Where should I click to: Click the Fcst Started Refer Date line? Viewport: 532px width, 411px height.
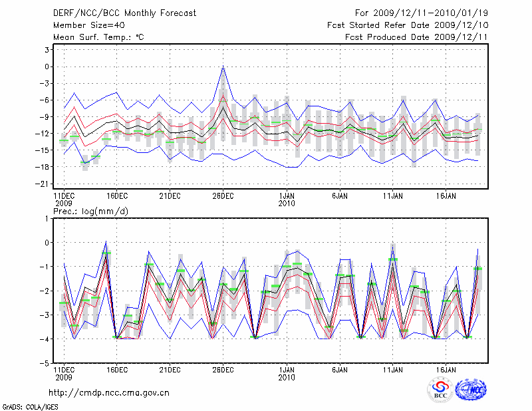(408, 25)
